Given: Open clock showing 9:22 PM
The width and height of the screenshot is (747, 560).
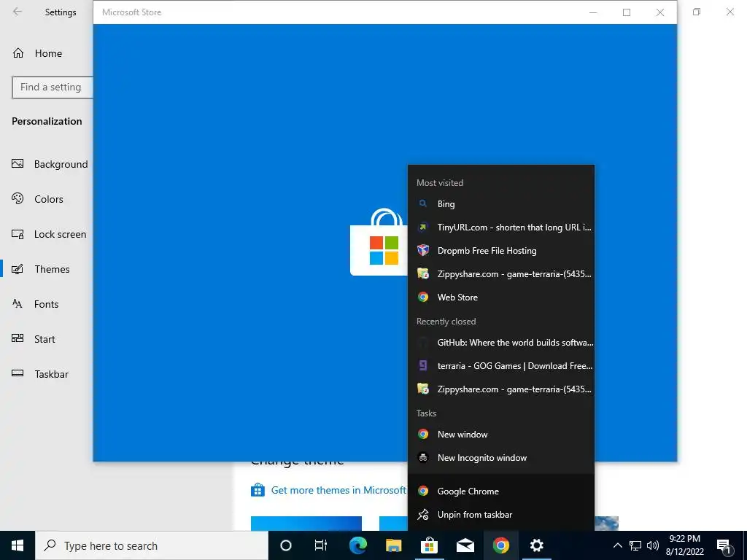Looking at the screenshot, I should [x=684, y=545].
